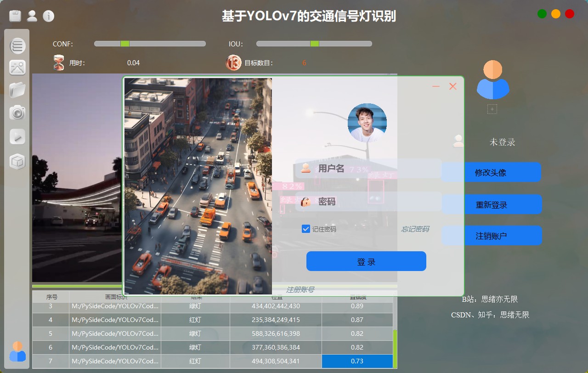Click the CSDN、知乎：思绪无限 text
This screenshot has height=373, width=588.
(x=490, y=315)
